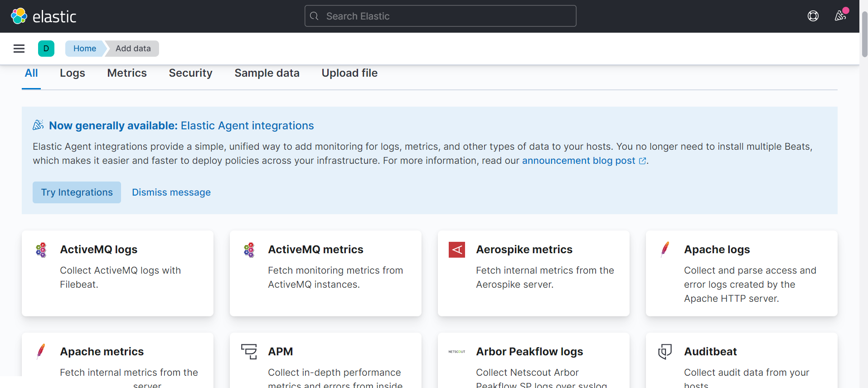The width and height of the screenshot is (868, 388).
Task: Click the Netscout Arbor Peakflow icon
Action: 457,352
